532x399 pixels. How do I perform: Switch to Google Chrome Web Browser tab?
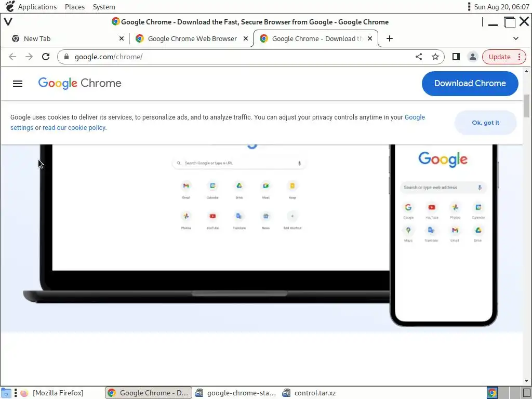[x=192, y=38]
